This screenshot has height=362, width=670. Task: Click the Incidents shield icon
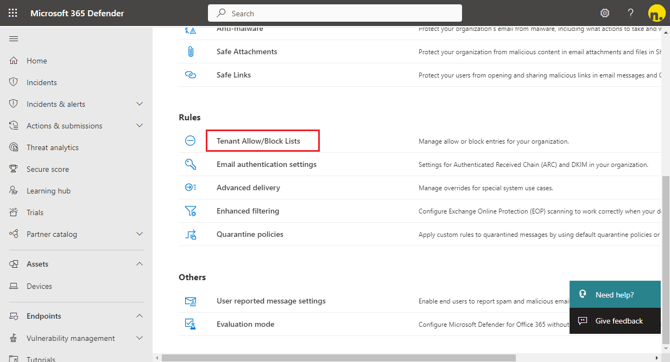pyautogui.click(x=14, y=82)
